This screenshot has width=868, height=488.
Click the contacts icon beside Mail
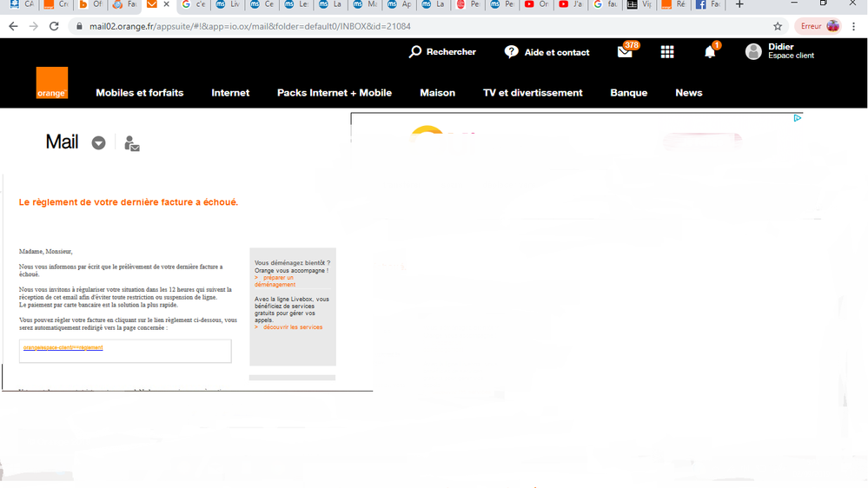pos(131,143)
